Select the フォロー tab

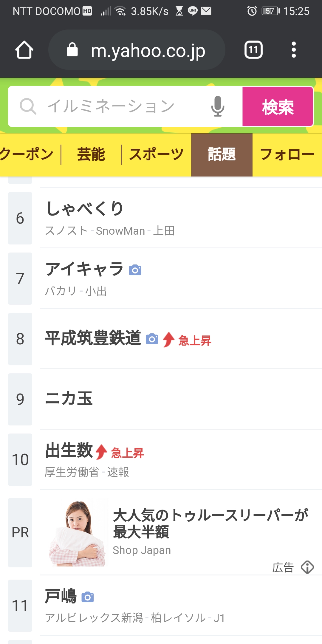(287, 154)
